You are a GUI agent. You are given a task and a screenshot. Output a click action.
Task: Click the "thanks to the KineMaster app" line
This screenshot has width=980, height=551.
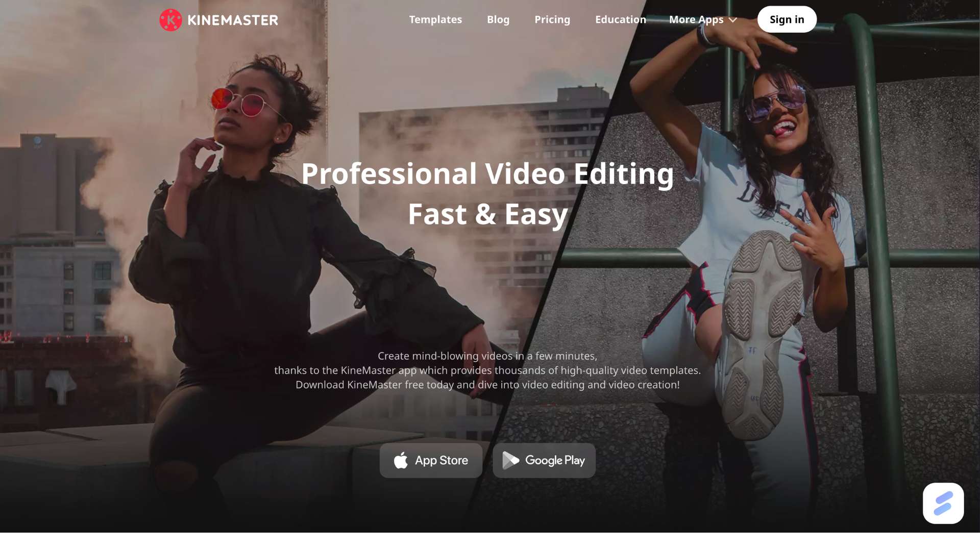point(487,370)
